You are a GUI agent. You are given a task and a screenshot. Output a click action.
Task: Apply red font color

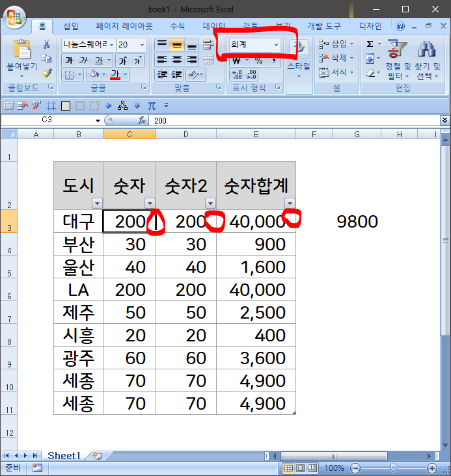[x=115, y=74]
